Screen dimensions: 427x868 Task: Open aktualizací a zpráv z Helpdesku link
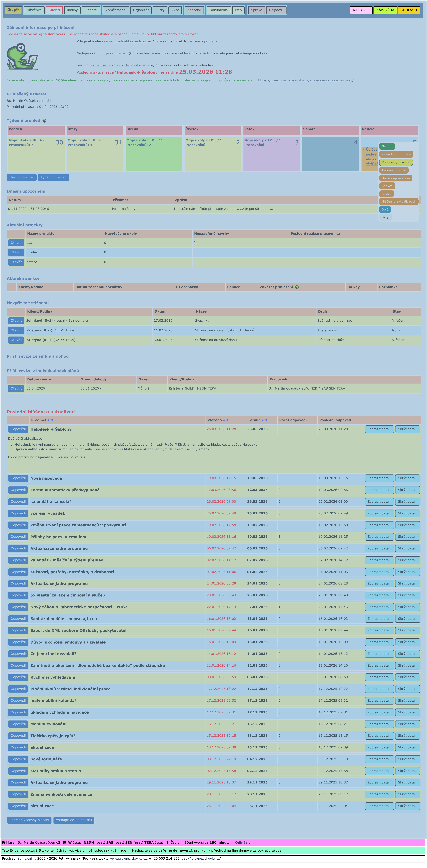point(116,65)
